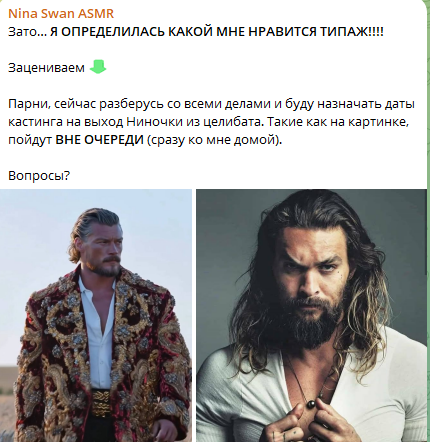Viewport: 430px width, 442px height.
Task: Click the green chat background strip at right edge
Action: coord(428,220)
